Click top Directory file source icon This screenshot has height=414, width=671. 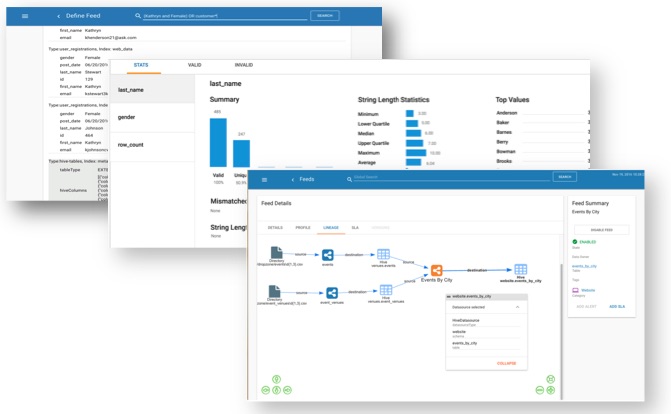tap(276, 252)
